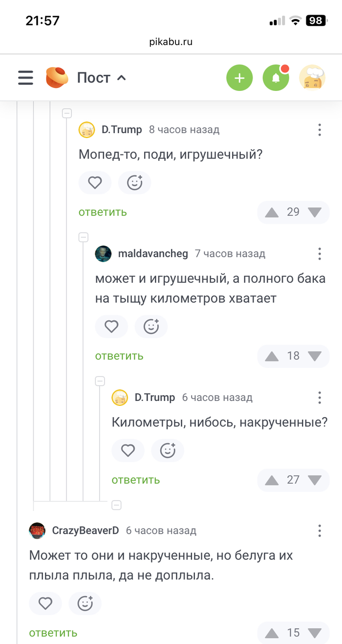Upvote D.Trump's Мопед comment with 29 rating
This screenshot has height=644, width=342.
click(x=272, y=212)
